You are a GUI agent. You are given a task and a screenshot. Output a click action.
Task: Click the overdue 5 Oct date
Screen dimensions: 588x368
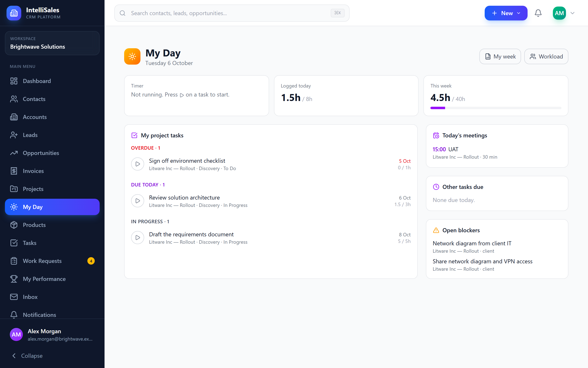tap(405, 161)
